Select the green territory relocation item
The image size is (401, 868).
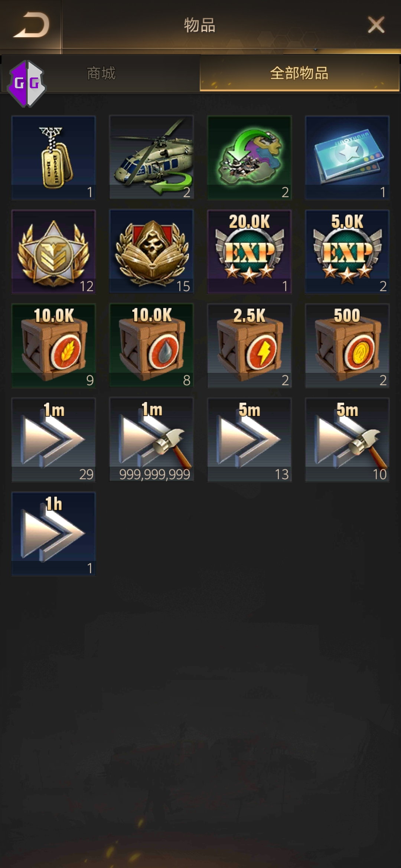[250, 158]
